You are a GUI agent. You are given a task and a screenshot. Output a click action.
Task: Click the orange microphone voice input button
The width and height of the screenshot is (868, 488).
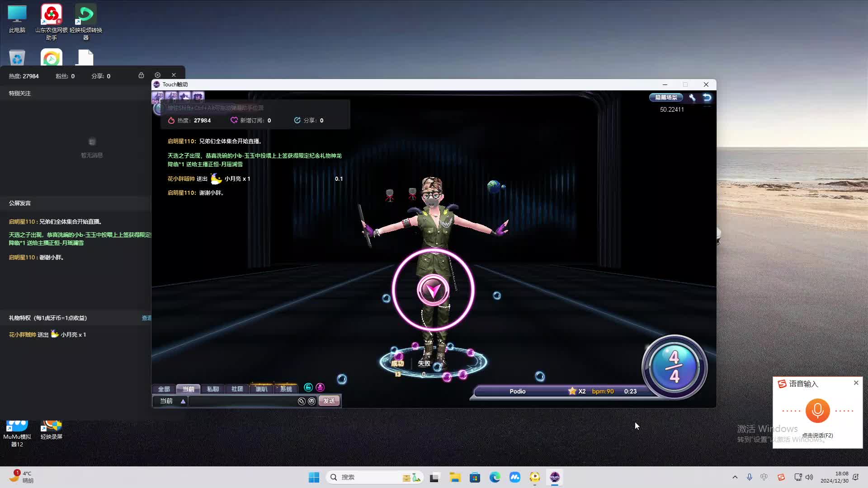[x=817, y=410]
